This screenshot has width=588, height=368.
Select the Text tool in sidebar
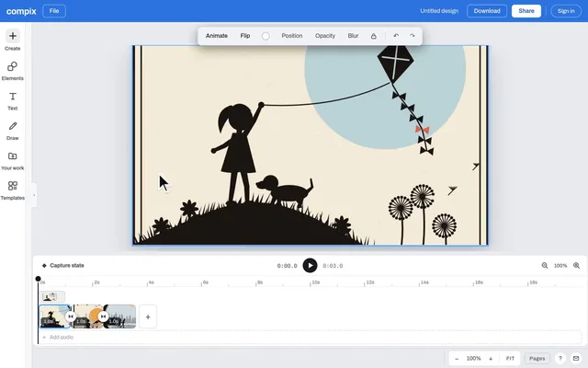pos(12,101)
